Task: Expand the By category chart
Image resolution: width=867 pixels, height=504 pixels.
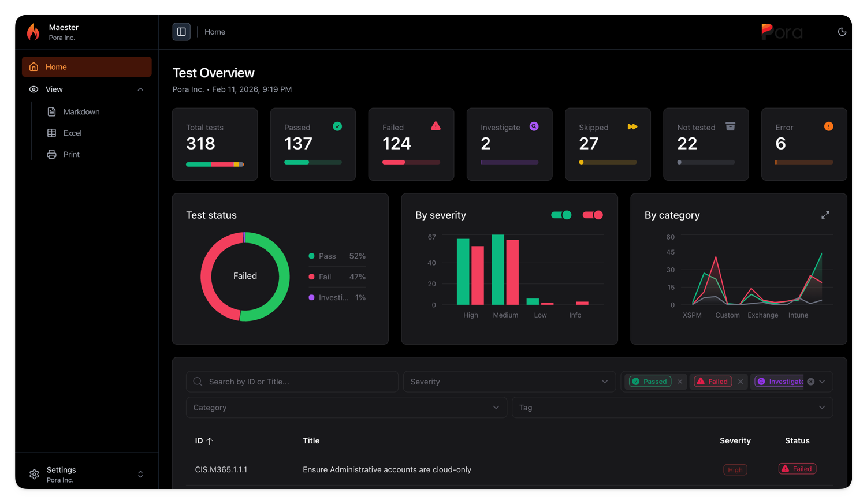Action: point(825,215)
